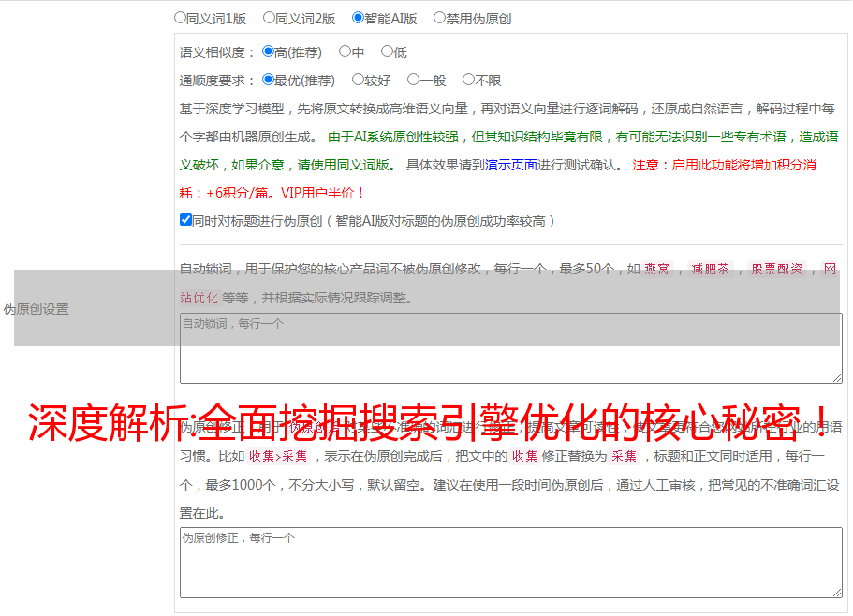Click into the 伪原创修正 textarea
This screenshot has height=616, width=853.
pos(511,563)
